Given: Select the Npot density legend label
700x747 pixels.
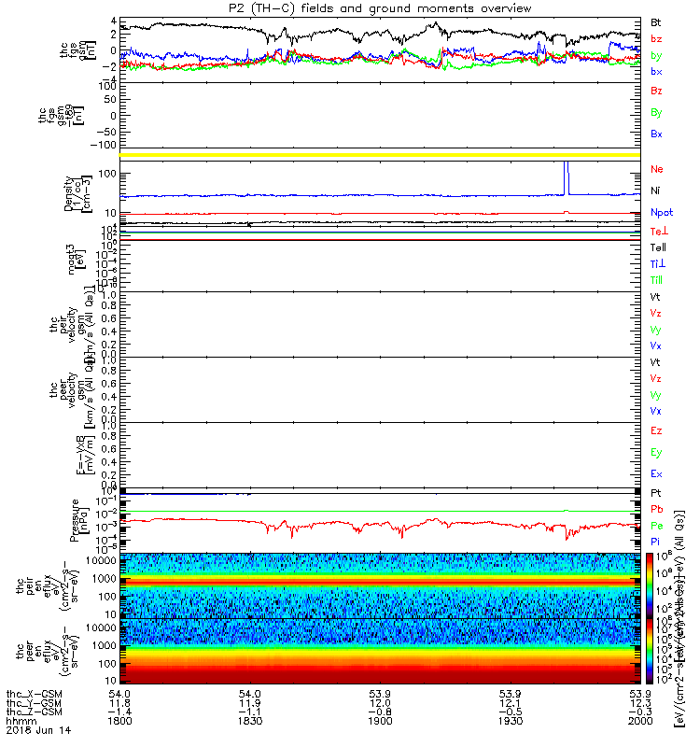Looking at the screenshot, I should 662,213.
